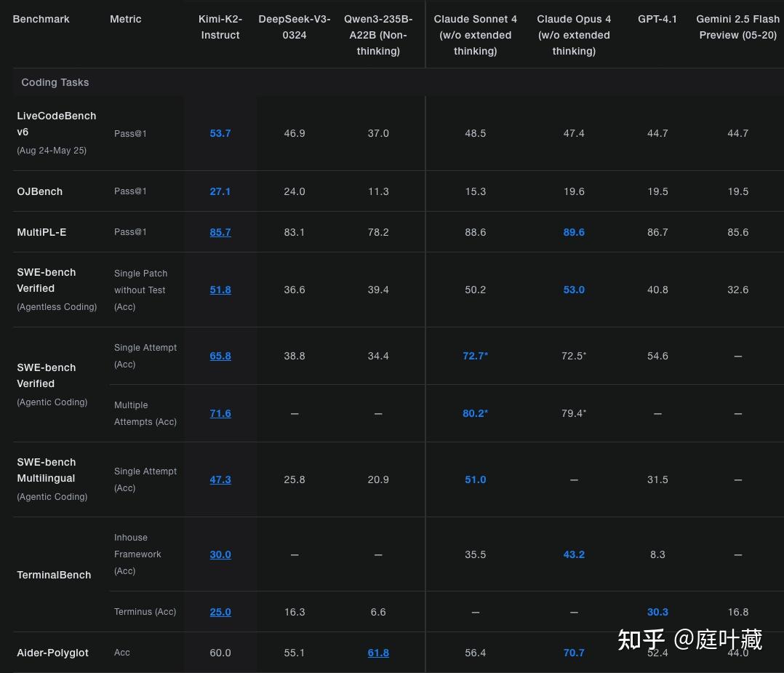The height and width of the screenshot is (673, 784).
Task: Open the underlined 47.3 Multilingual score link
Action: [220, 479]
